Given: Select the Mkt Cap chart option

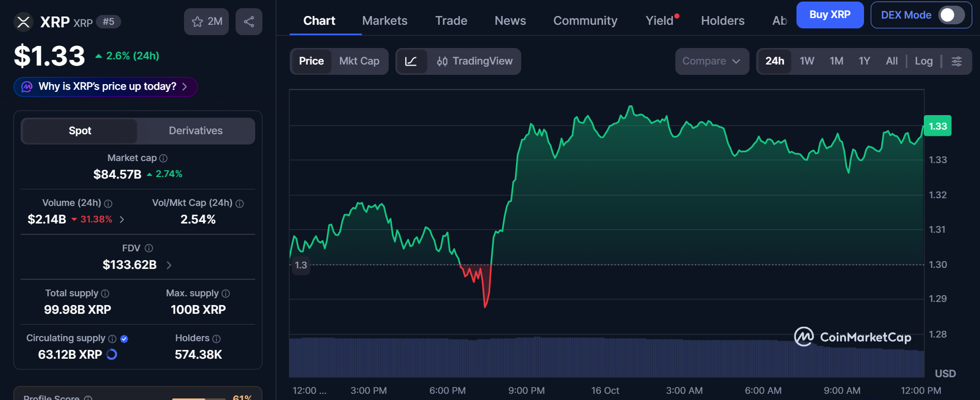Looking at the screenshot, I should coord(359,61).
